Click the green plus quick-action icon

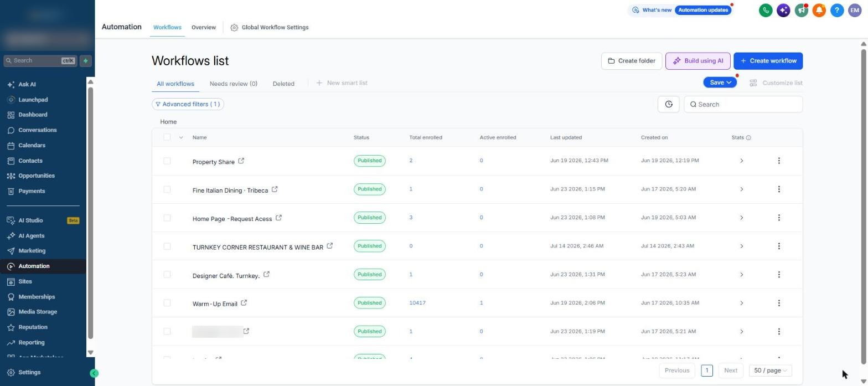85,61
